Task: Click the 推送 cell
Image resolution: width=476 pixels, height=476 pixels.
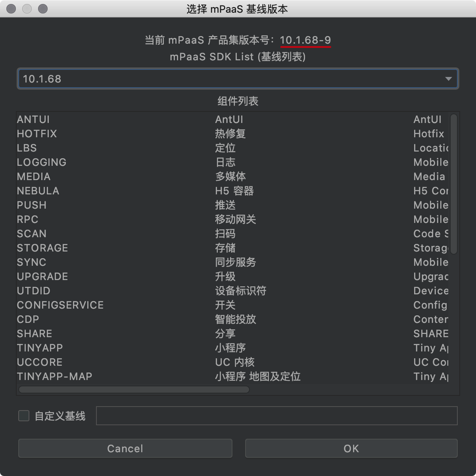Action: (225, 205)
